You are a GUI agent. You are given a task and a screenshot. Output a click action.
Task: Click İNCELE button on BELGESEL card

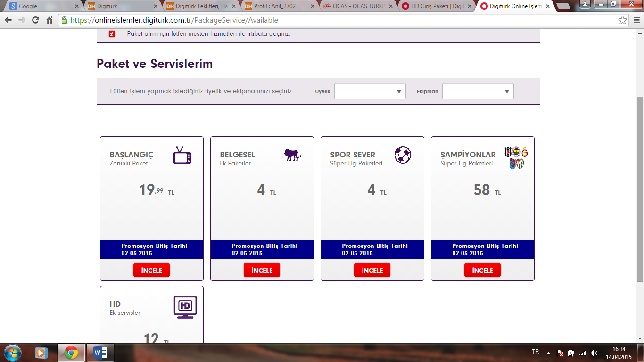262,270
